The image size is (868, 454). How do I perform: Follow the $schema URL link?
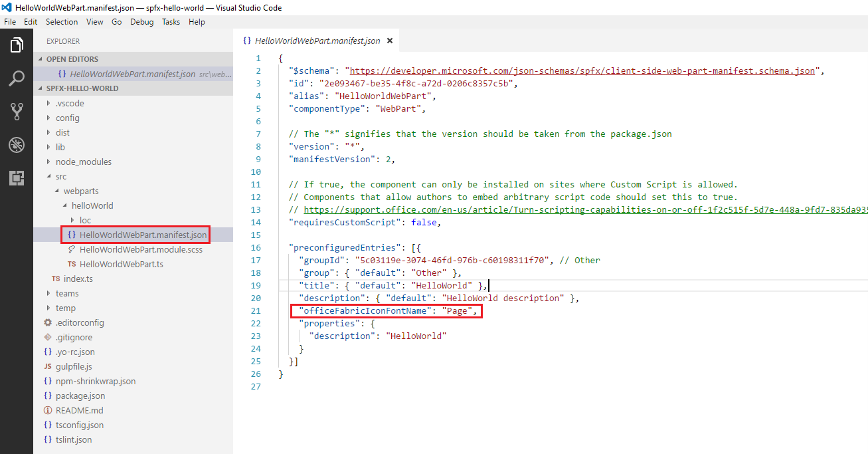(583, 70)
